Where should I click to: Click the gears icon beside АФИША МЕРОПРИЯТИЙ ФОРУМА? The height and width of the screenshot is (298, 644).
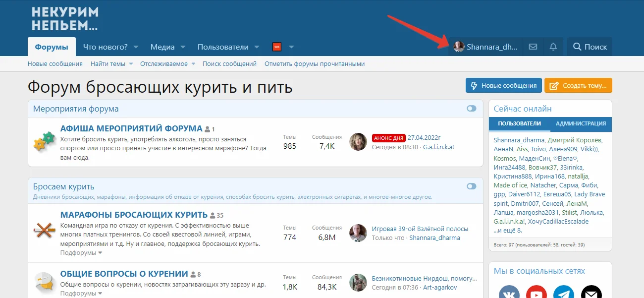(44, 141)
